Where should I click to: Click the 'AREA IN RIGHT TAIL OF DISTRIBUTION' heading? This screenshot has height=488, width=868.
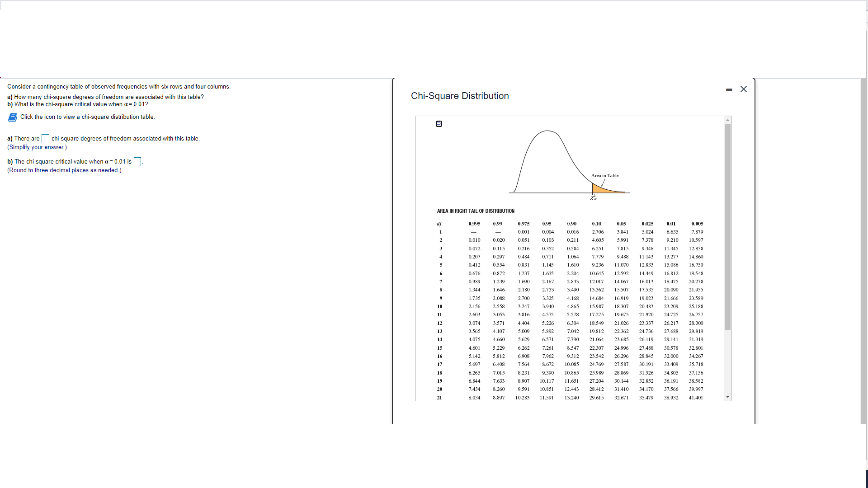tap(475, 211)
